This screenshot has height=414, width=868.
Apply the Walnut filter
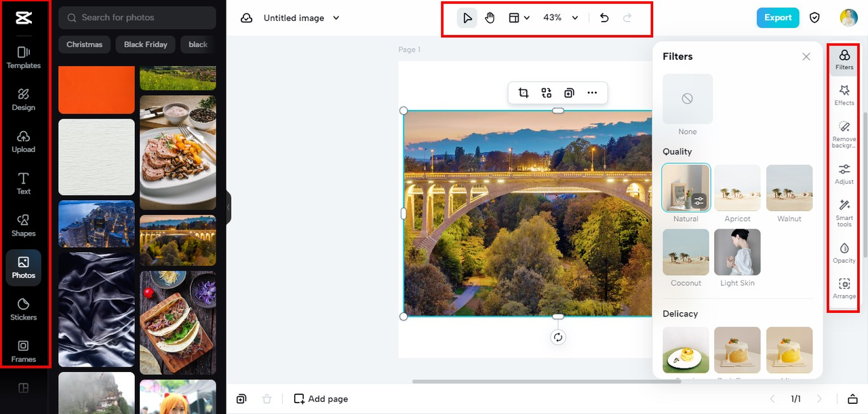point(789,187)
